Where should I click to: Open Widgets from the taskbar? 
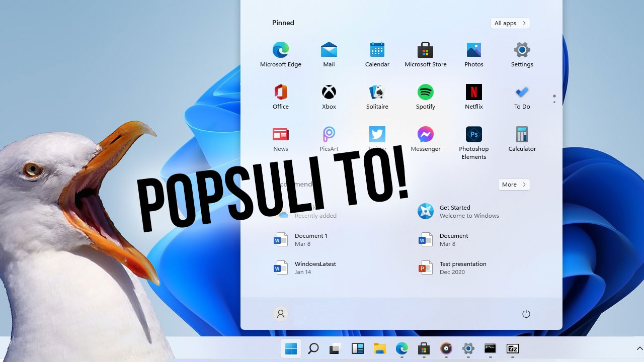point(357,348)
